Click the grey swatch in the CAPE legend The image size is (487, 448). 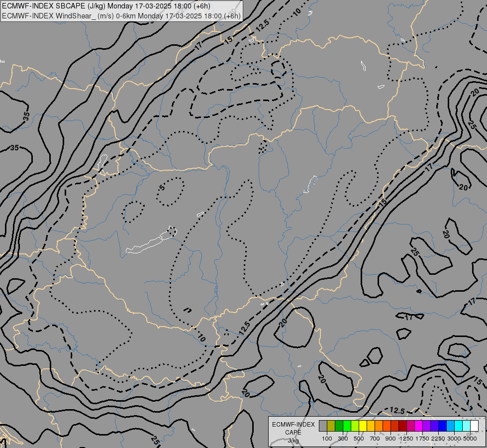click(x=323, y=426)
